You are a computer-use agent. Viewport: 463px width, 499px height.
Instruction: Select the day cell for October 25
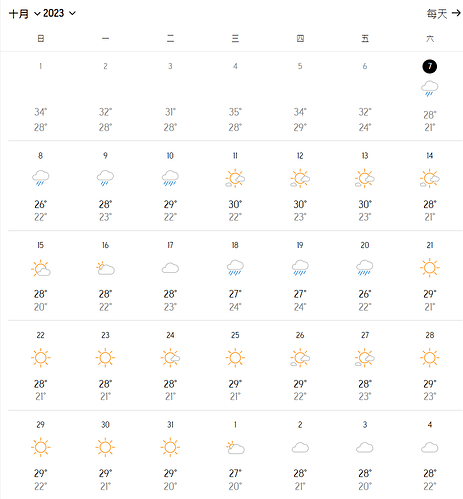[235, 365]
